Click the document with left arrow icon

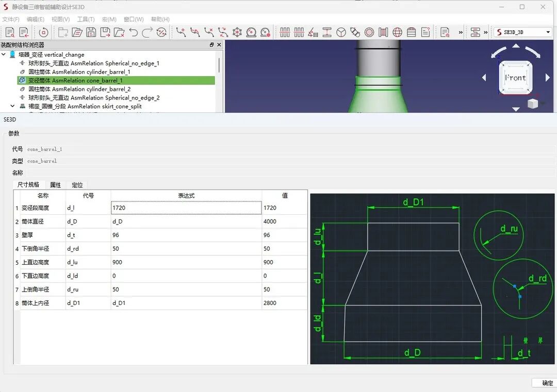(x=24, y=32)
